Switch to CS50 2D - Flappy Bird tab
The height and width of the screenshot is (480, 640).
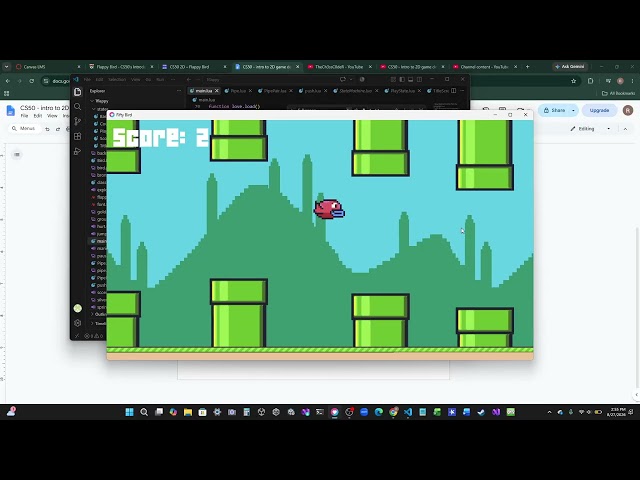click(193, 67)
